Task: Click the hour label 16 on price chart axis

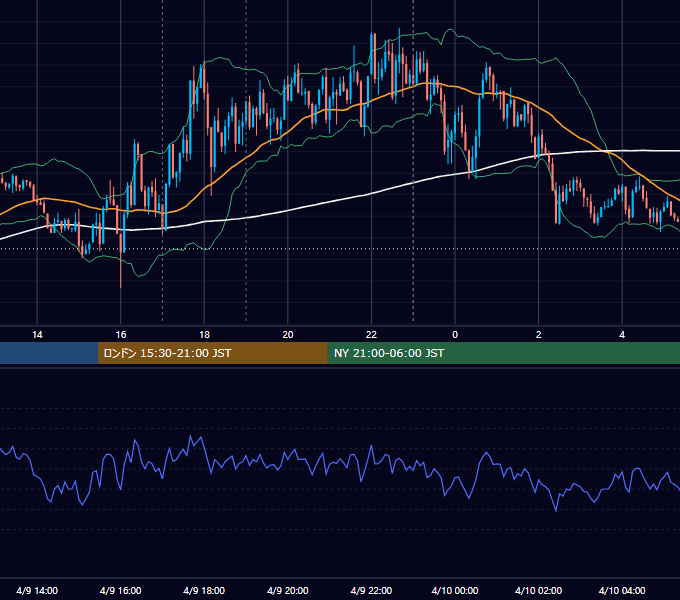Action: tap(121, 335)
